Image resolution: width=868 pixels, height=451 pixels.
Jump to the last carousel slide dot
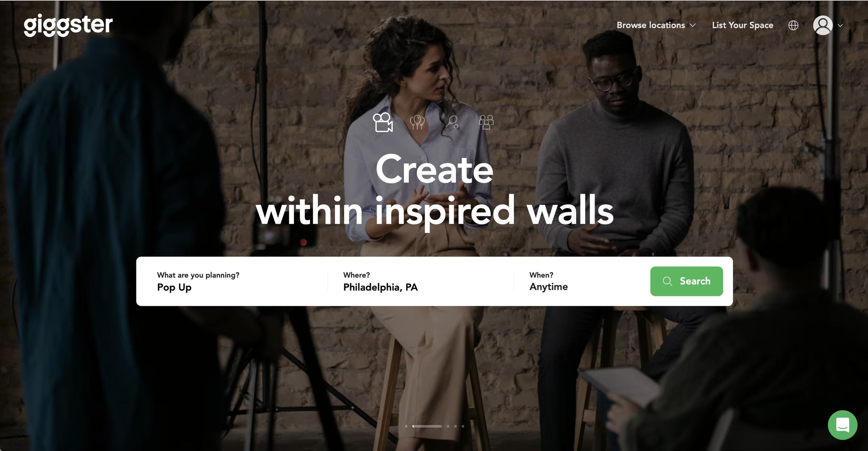click(x=463, y=426)
